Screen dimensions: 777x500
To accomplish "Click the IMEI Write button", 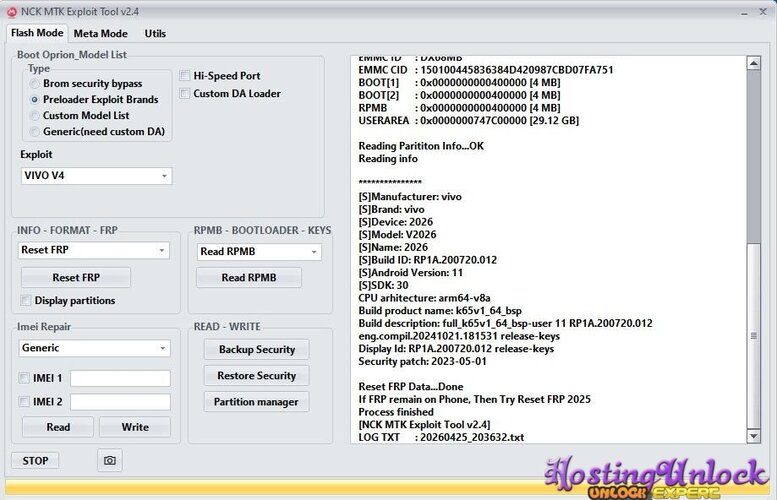I will pyautogui.click(x=135, y=427).
